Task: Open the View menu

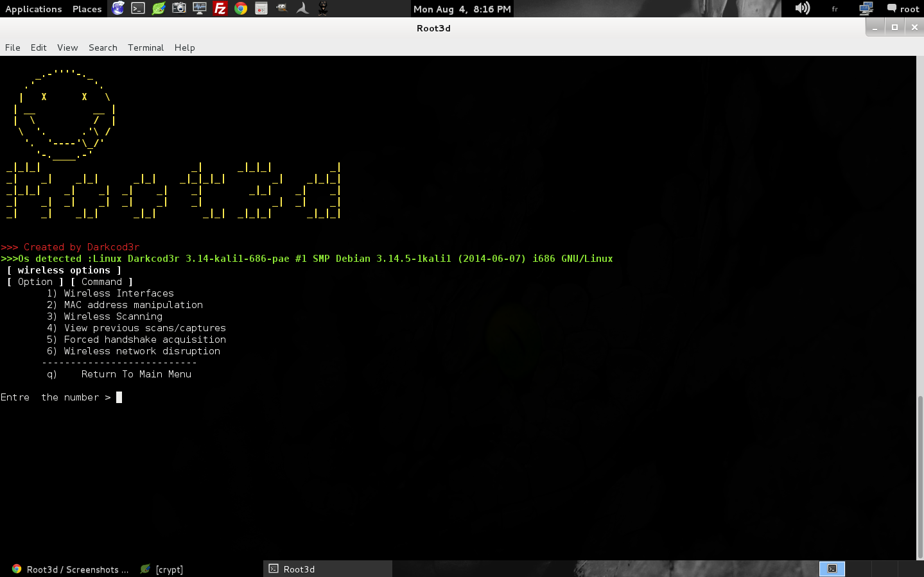Action: click(67, 47)
